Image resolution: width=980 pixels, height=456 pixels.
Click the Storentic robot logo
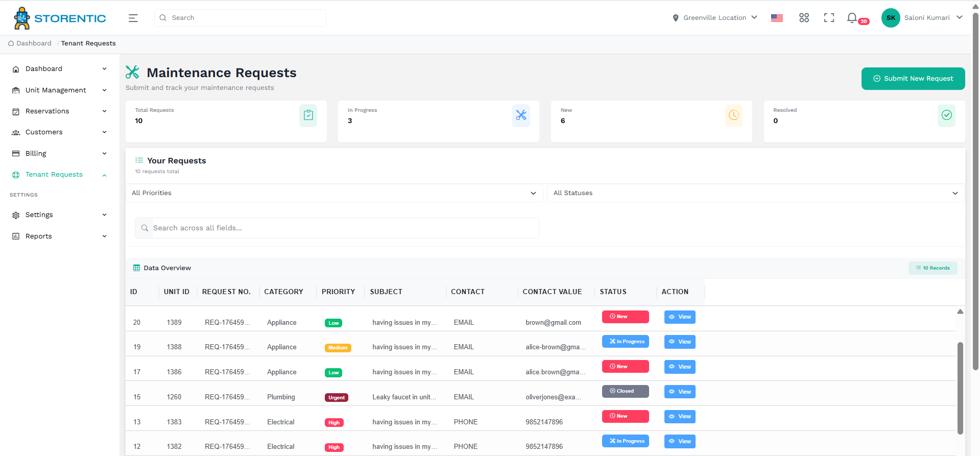pyautogui.click(x=22, y=18)
